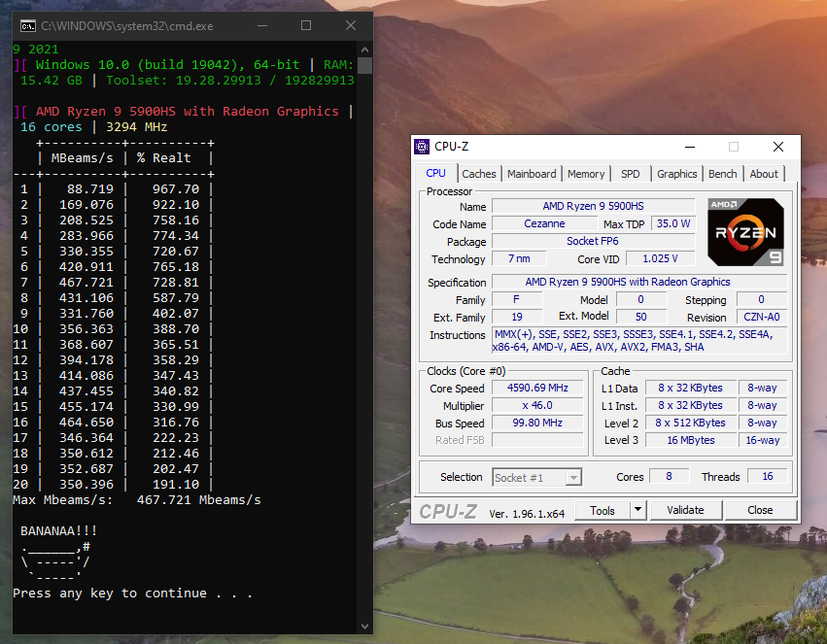Click the cmd scrollbar down arrow

[364, 627]
